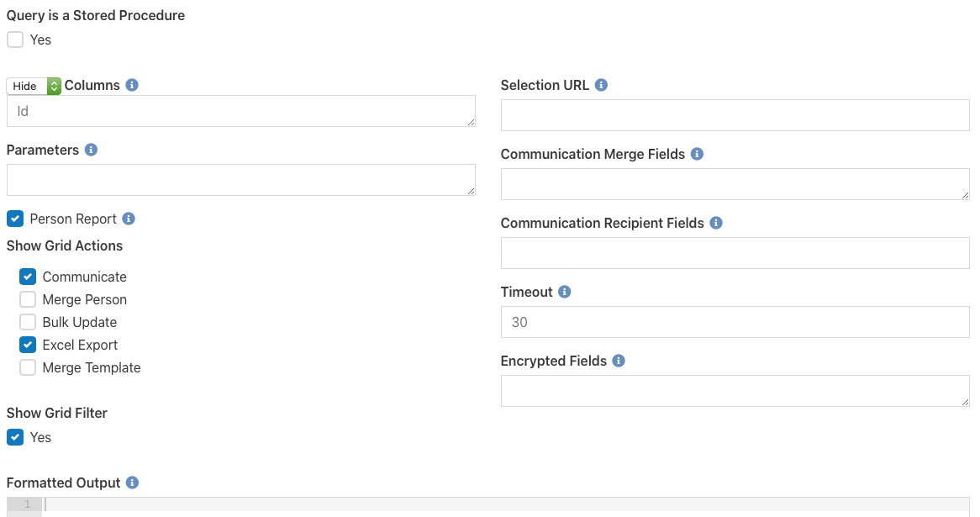This screenshot has height=517, width=980.
Task: Check Yes under Query is a Stored Procedure
Action: [15, 40]
